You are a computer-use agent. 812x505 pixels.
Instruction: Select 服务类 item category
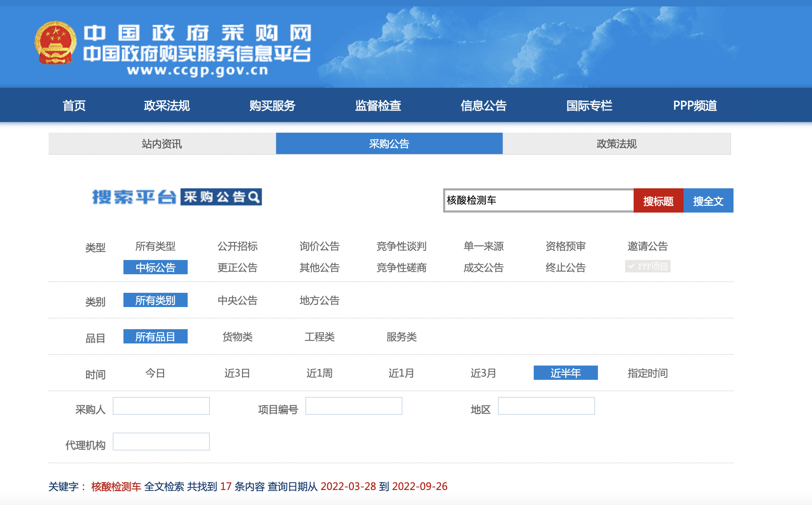tap(401, 337)
